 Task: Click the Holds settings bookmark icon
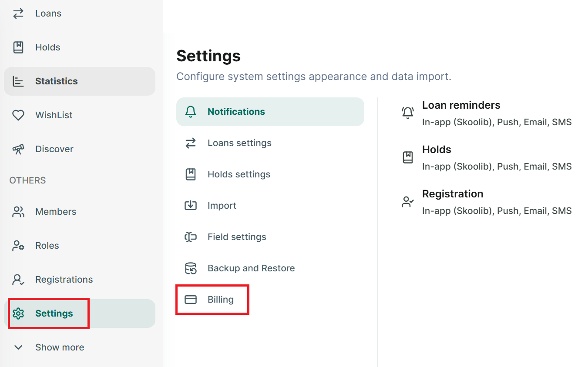tap(191, 174)
